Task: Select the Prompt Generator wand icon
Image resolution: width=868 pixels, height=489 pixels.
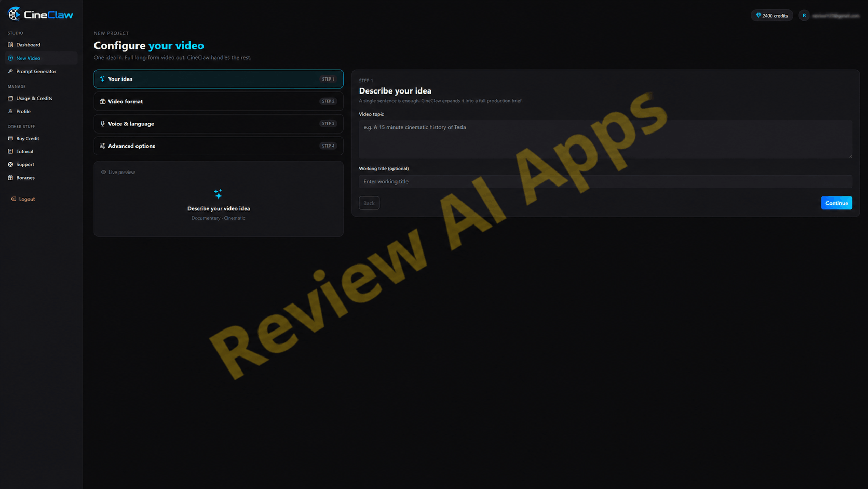Action: (x=10, y=71)
